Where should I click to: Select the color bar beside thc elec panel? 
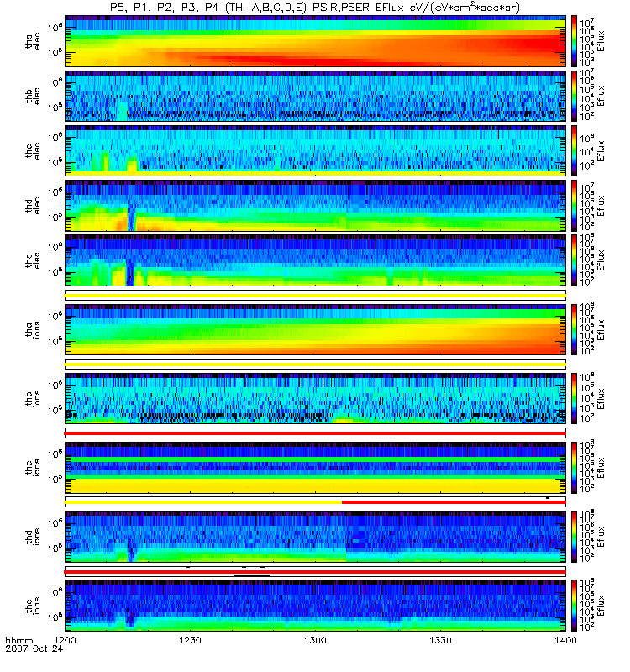tap(574, 151)
